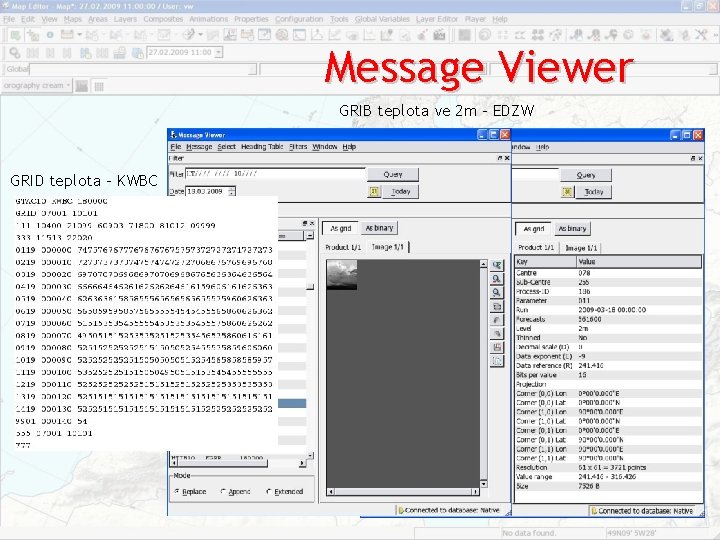Viewport: 720px width, 540px height.
Task: Click first green icon in Map Editor toolbar
Action: pos(15,35)
